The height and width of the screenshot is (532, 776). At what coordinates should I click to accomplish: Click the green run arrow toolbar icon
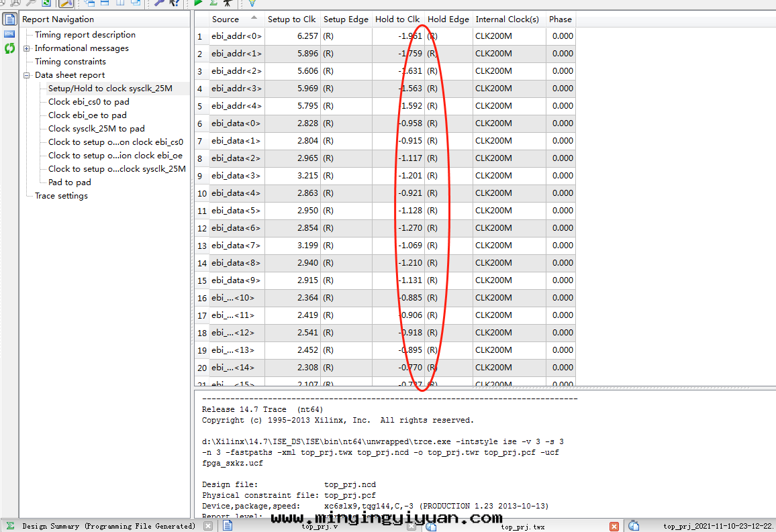(x=199, y=3)
